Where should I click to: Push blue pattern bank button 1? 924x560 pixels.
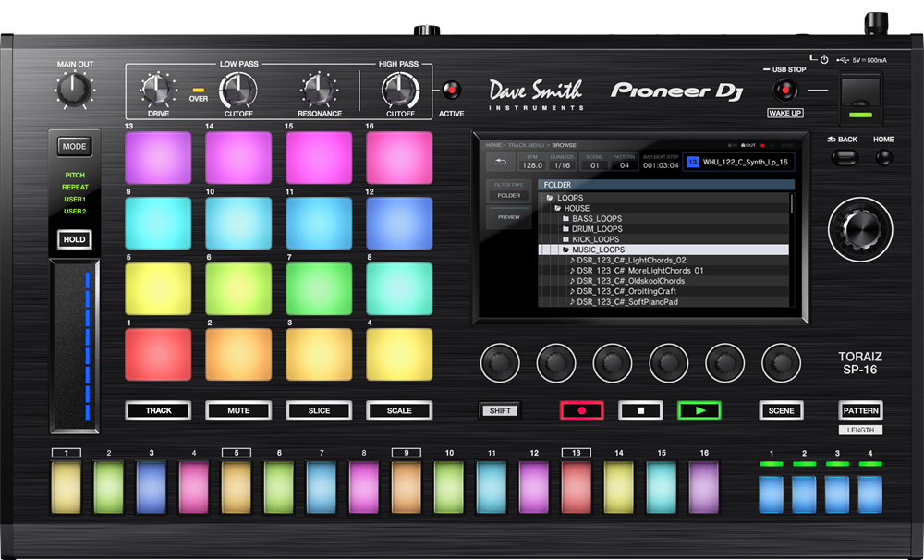coord(772,494)
